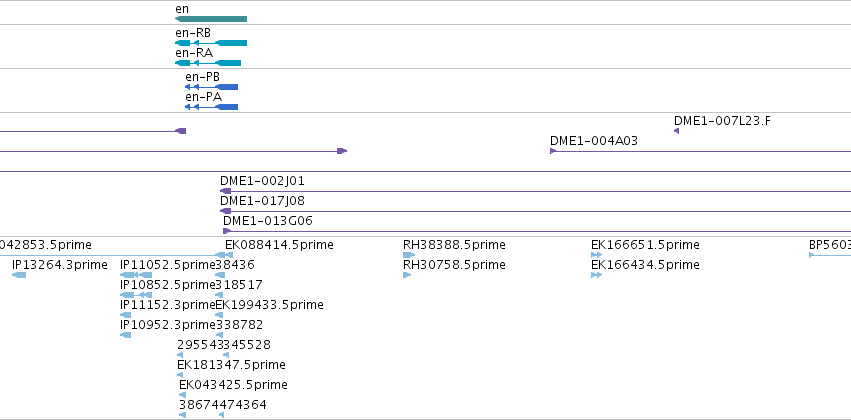Click the IP13264.3prime EST block
Screen dimensions: 851x420
[x=19, y=275]
